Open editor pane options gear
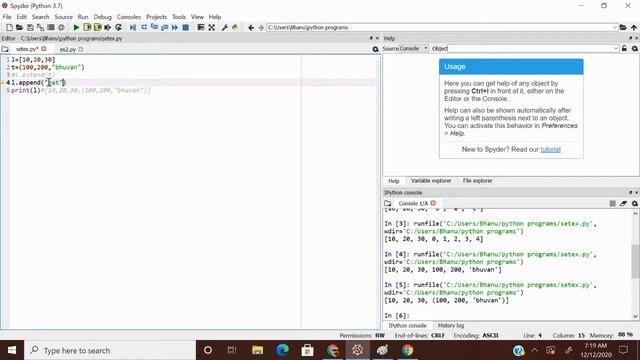 click(376, 49)
